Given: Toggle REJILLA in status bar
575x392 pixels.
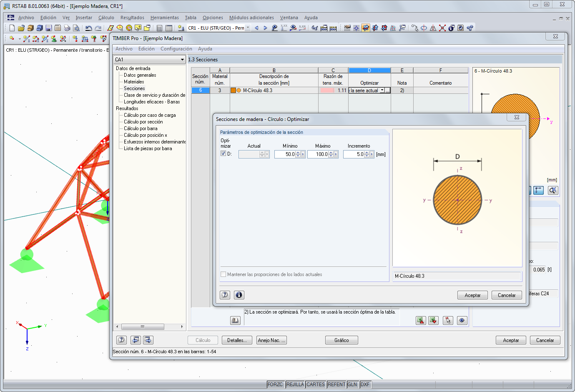Looking at the screenshot, I should (x=295, y=384).
